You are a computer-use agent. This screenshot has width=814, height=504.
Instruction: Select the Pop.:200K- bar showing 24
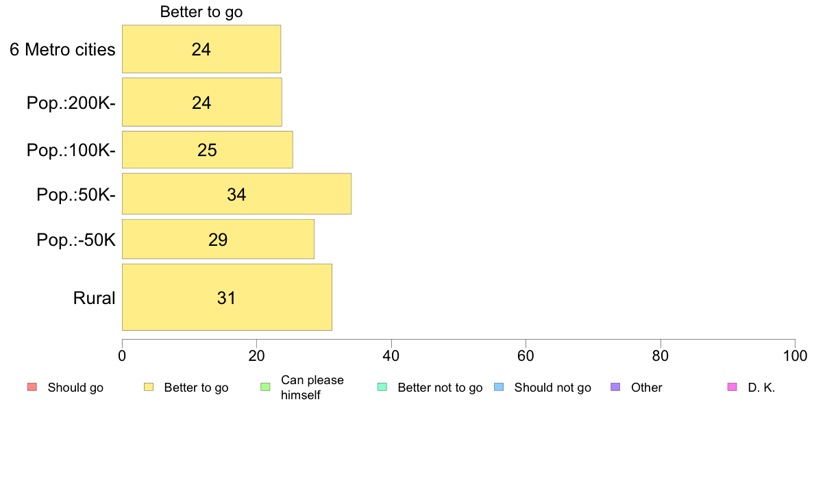[x=202, y=102]
